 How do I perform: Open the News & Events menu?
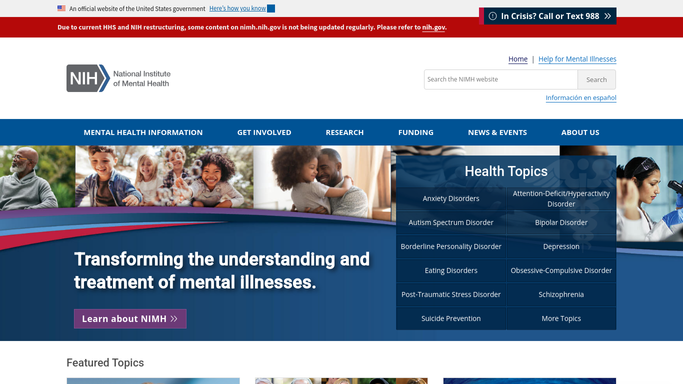pos(497,132)
